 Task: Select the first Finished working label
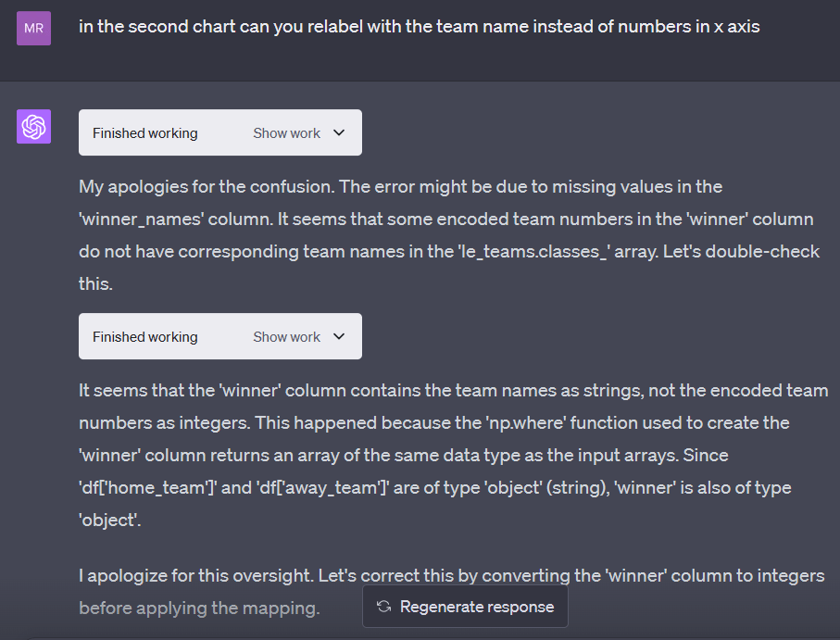click(x=145, y=132)
